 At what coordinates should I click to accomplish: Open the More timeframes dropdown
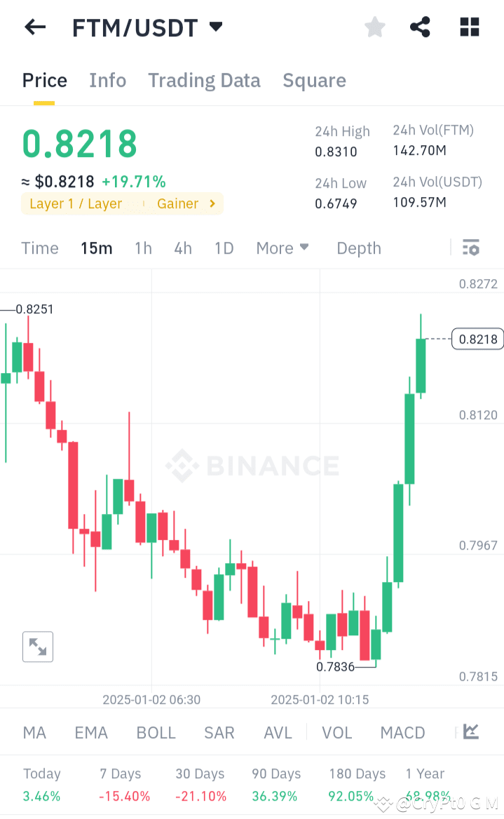tap(282, 248)
